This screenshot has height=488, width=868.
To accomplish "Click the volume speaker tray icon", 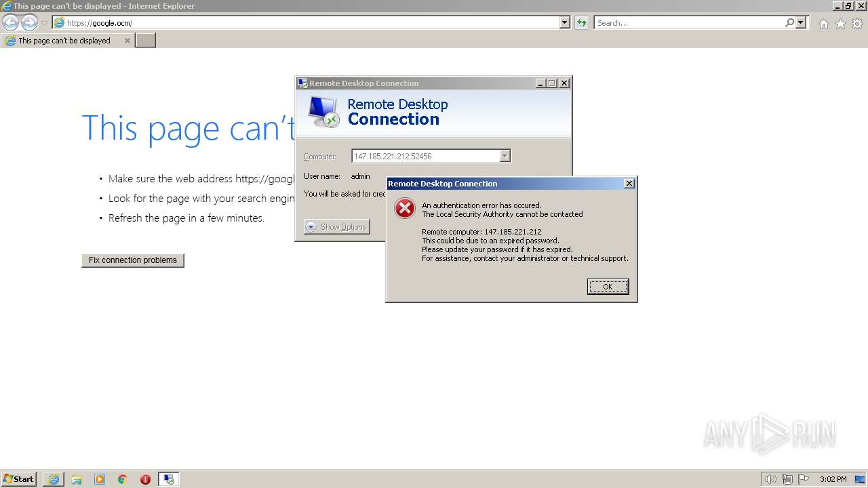I will (770, 479).
